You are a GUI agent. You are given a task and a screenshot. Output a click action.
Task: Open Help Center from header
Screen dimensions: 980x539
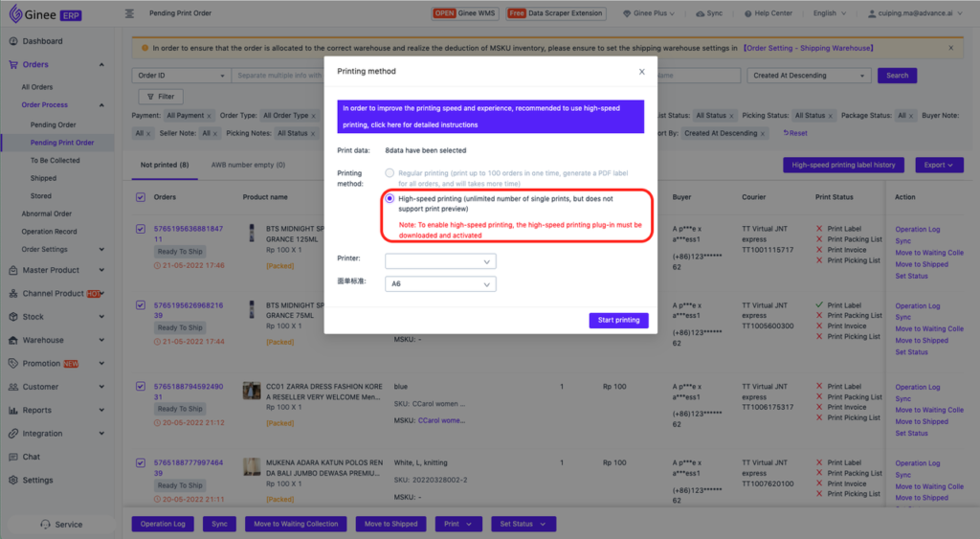(768, 13)
